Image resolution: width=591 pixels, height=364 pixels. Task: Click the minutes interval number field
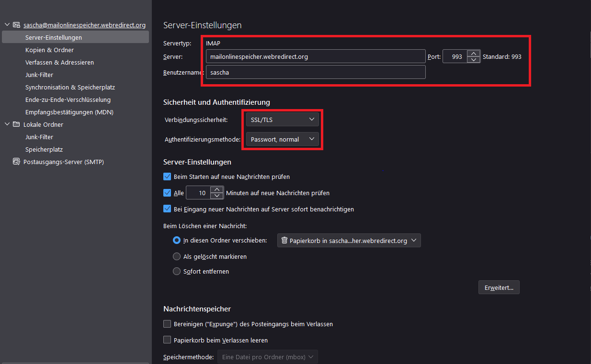(x=198, y=193)
